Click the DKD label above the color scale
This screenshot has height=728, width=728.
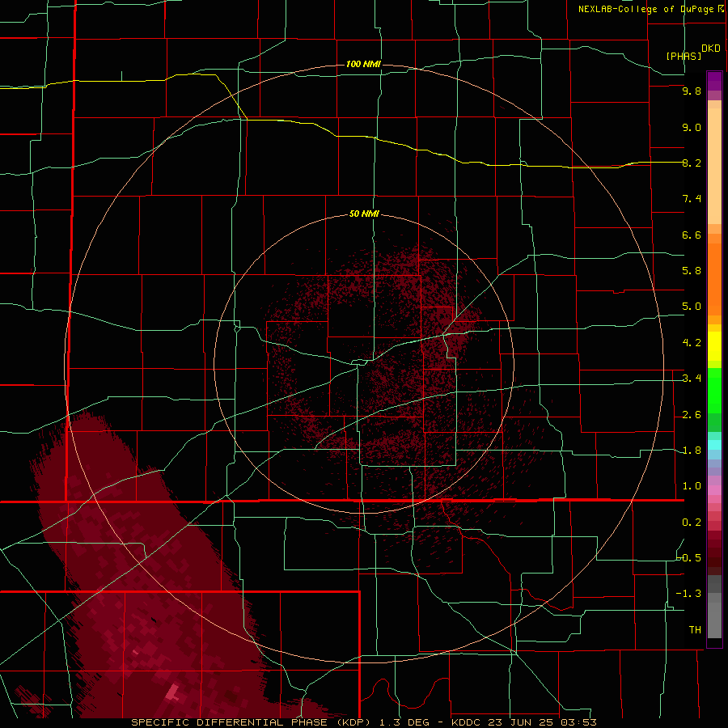711,49
